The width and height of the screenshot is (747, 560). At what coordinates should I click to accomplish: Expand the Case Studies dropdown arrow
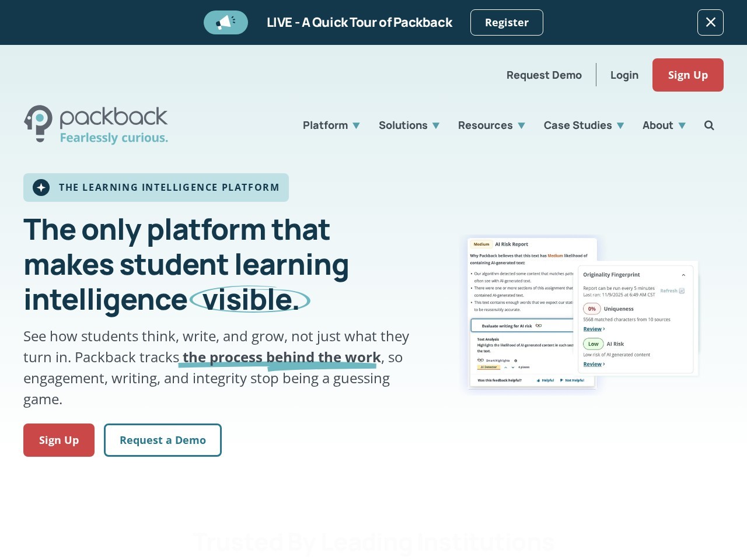click(620, 125)
